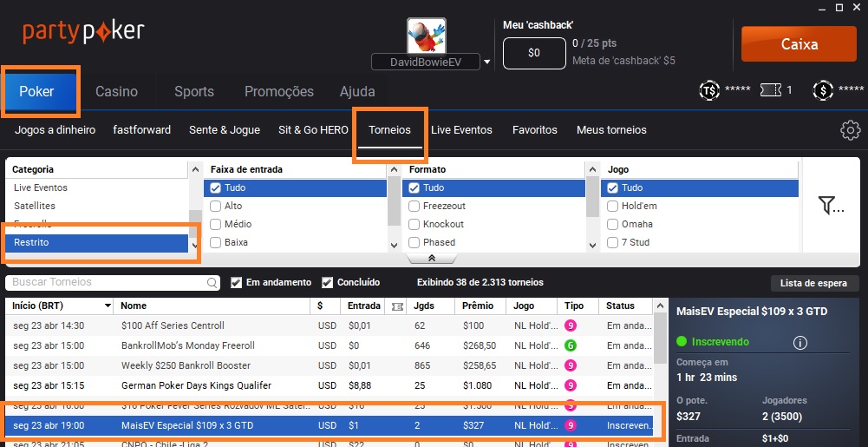Image resolution: width=868 pixels, height=447 pixels.
Task: Sort by Entrada column header
Action: [x=363, y=306]
